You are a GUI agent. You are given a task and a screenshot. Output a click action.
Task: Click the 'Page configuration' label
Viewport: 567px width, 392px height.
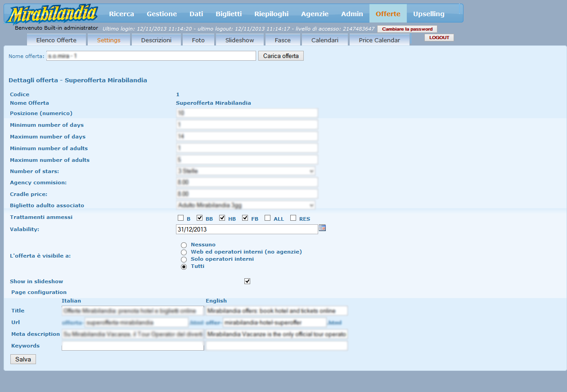click(x=39, y=292)
